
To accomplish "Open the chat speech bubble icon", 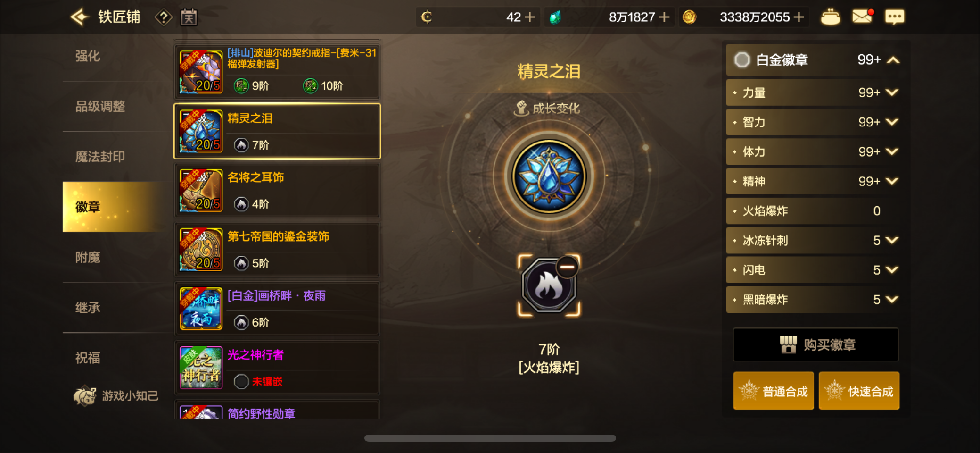I will point(894,17).
